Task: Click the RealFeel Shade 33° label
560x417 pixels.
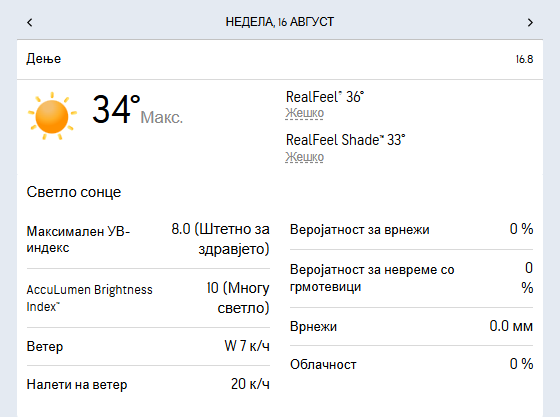Action: coord(345,140)
